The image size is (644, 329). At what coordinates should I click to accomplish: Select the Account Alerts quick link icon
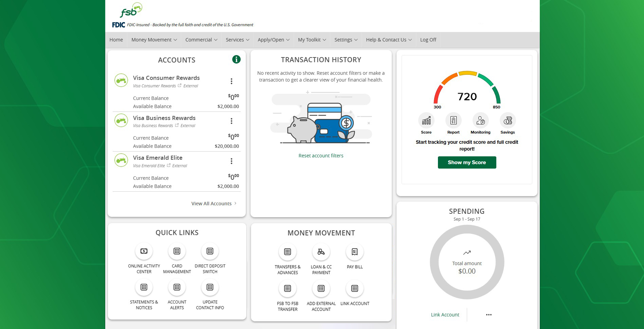(177, 288)
